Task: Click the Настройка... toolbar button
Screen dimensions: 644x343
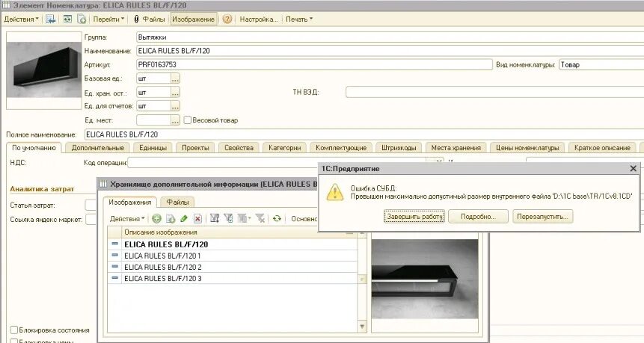Action: click(259, 19)
